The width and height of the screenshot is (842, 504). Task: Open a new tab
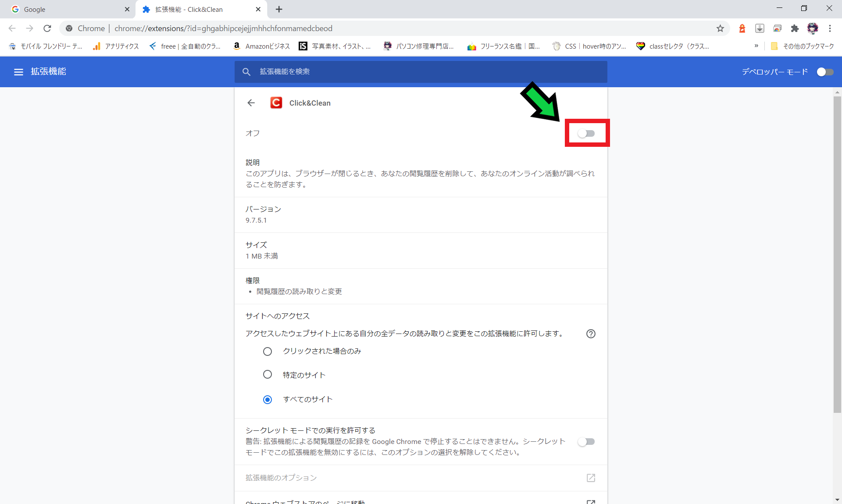tap(279, 9)
